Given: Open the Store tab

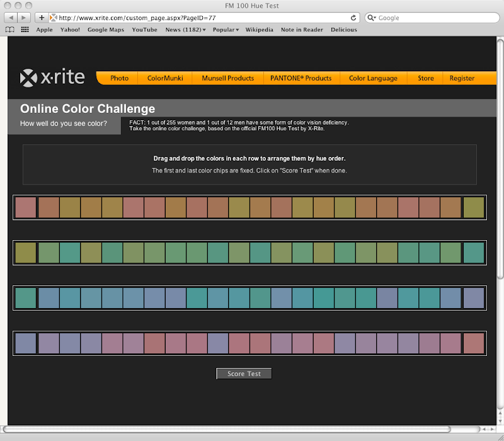Looking at the screenshot, I should point(426,78).
